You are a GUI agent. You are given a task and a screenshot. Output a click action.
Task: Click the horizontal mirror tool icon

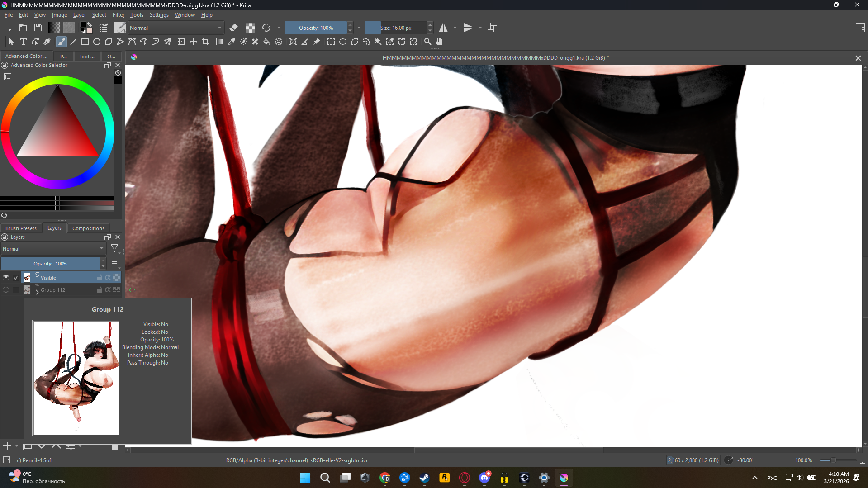click(443, 28)
